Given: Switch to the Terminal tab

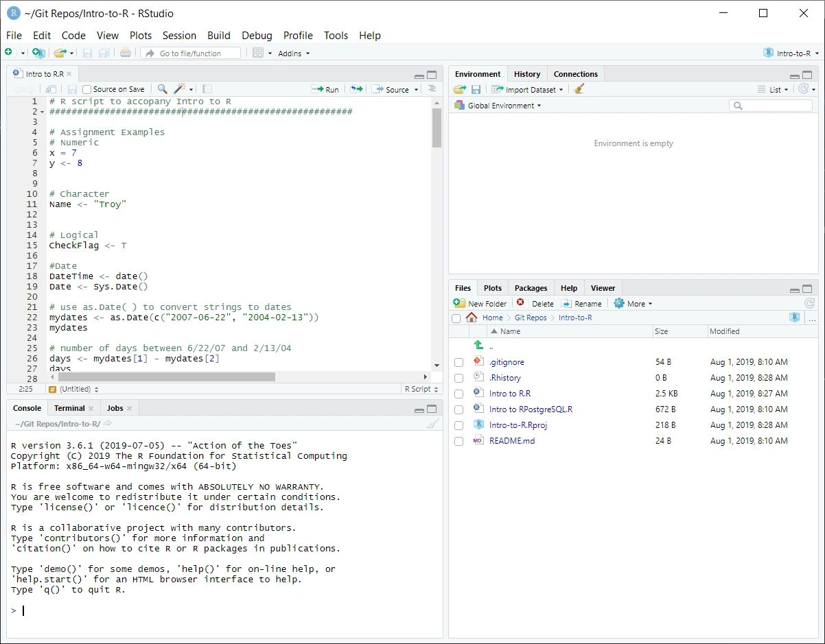Looking at the screenshot, I should pos(71,407).
